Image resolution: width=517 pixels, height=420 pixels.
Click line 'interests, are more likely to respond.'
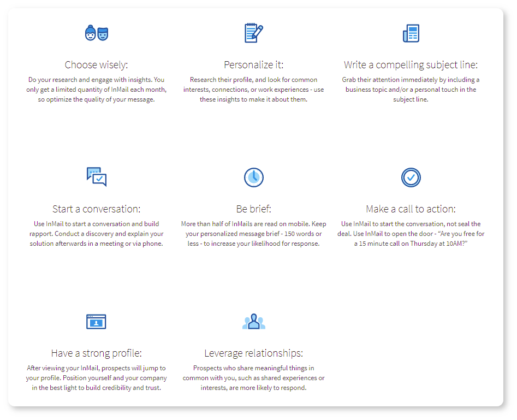pos(253,388)
